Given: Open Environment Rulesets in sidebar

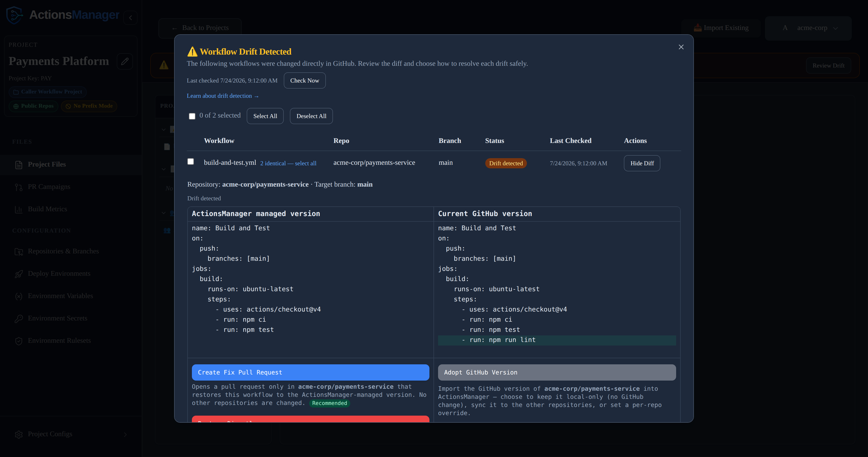Looking at the screenshot, I should (71, 341).
